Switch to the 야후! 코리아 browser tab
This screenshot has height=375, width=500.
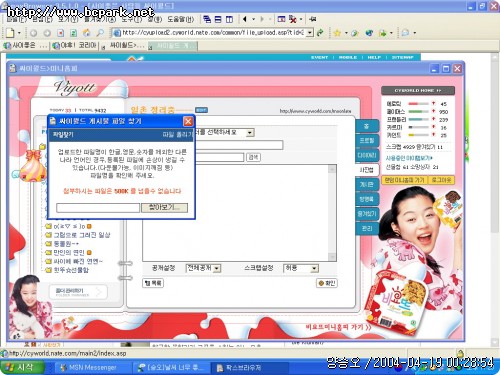pyautogui.click(x=75, y=45)
